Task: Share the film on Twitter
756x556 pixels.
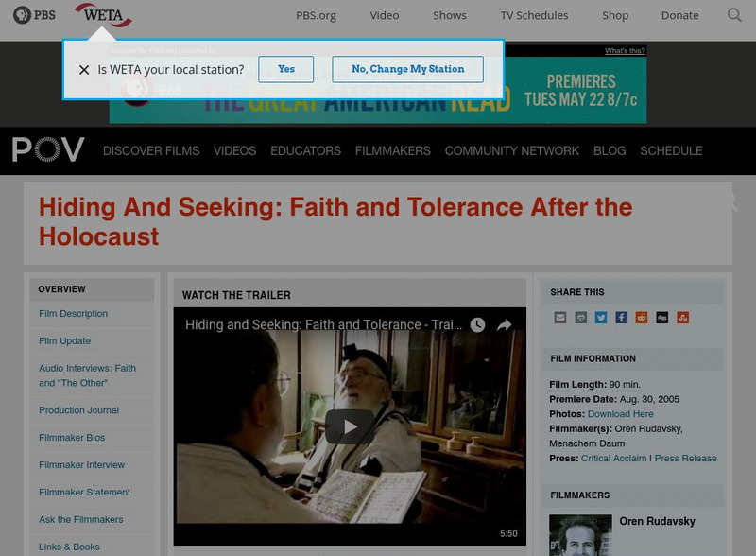Action: click(x=602, y=318)
